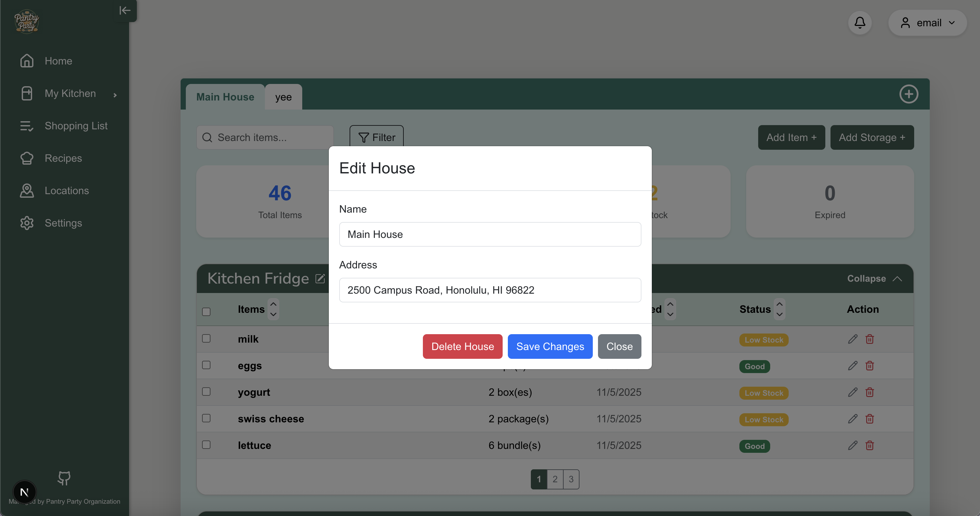Toggle the select-all checkbox in table header
This screenshot has height=516, width=980.
point(206,312)
